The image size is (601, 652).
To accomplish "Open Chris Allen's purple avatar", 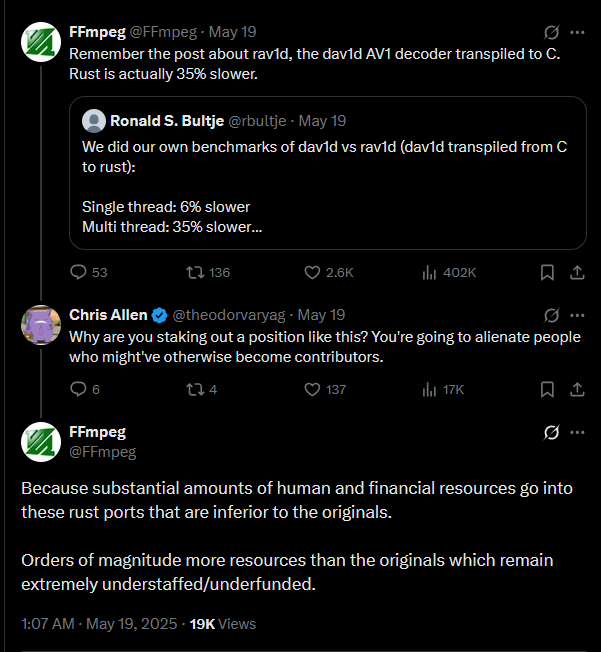I will click(x=41, y=325).
